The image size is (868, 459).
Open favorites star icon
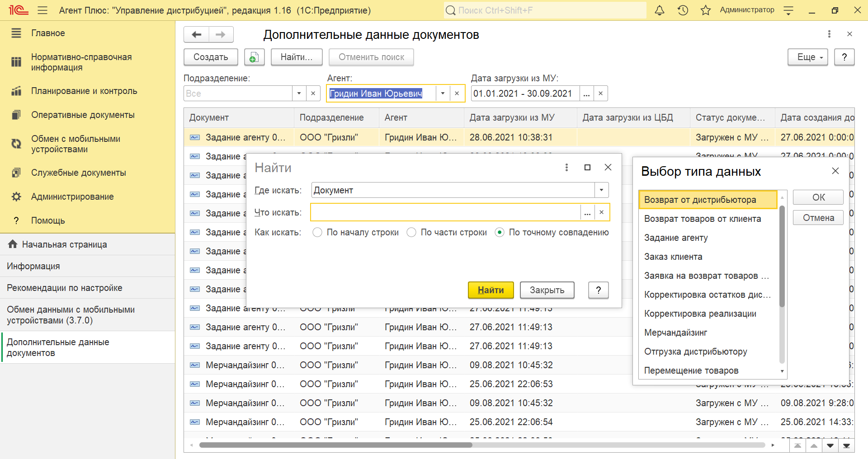point(705,10)
